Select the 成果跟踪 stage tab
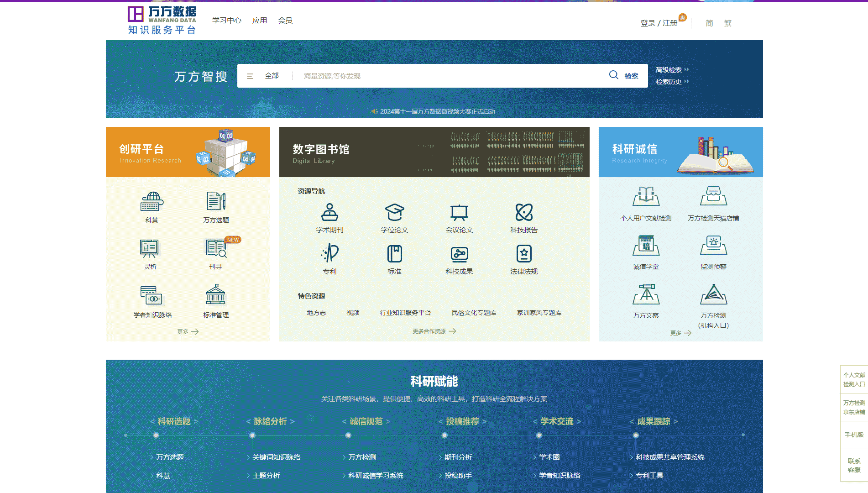 pyautogui.click(x=654, y=421)
